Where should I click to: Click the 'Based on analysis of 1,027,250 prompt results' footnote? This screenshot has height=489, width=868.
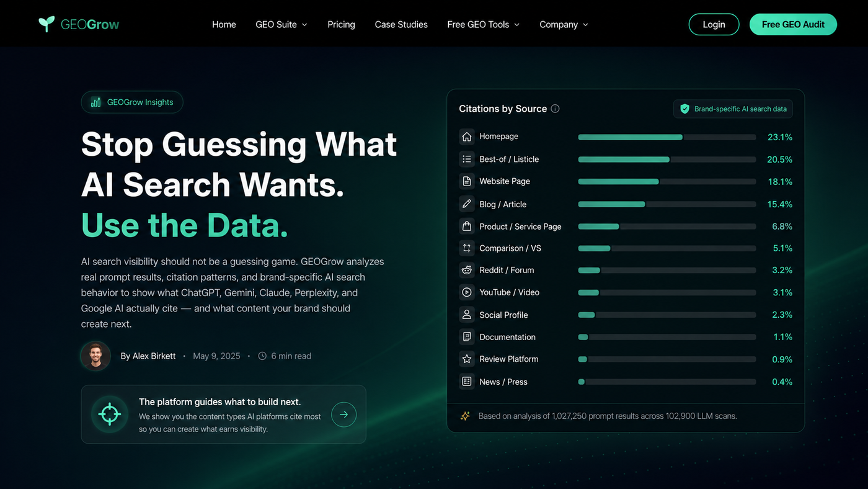point(608,416)
